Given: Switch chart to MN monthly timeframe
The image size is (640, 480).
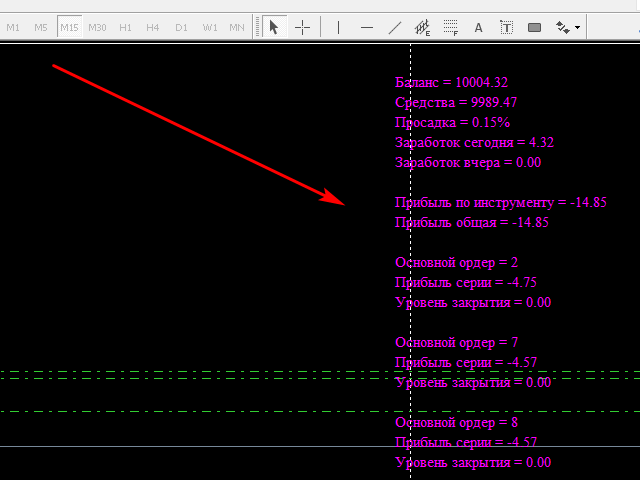Looking at the screenshot, I should coord(237,27).
